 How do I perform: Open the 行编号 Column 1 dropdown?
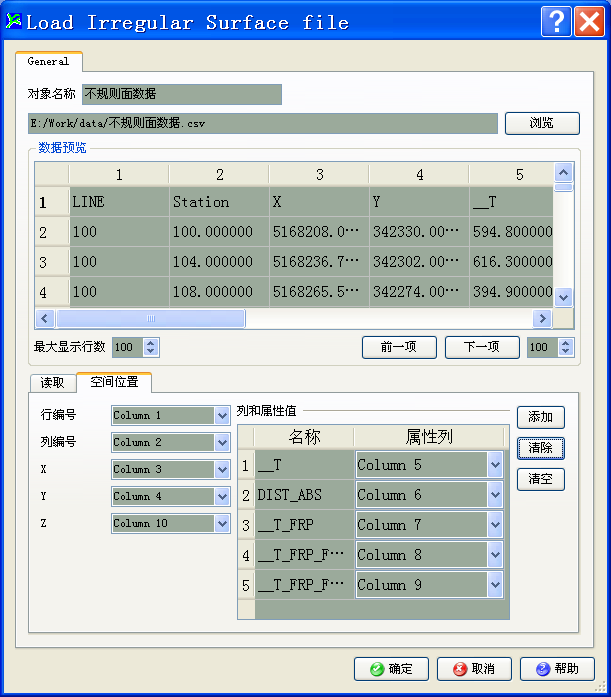pos(222,416)
